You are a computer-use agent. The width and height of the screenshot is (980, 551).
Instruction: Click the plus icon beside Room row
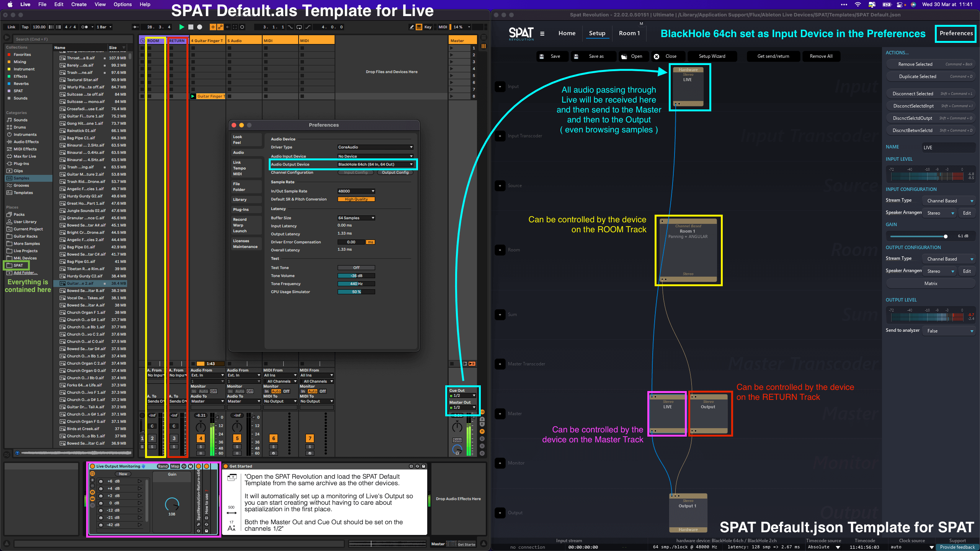(500, 250)
